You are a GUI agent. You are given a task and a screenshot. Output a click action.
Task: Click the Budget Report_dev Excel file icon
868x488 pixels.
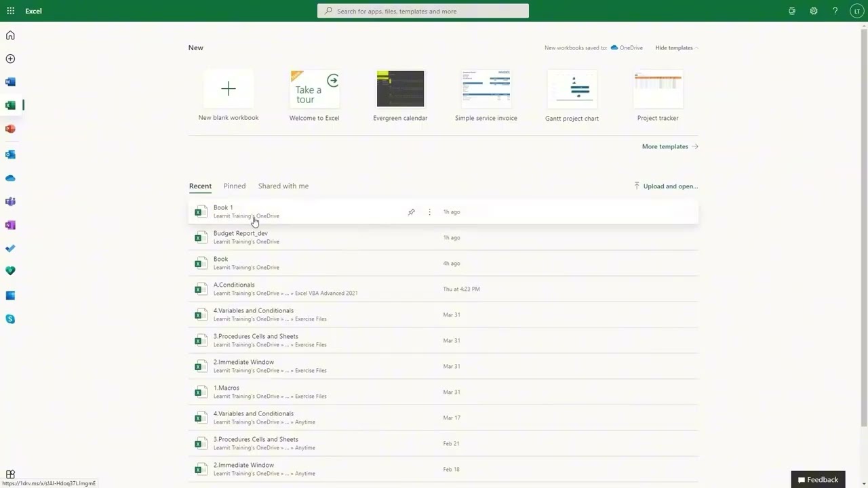[x=199, y=238]
